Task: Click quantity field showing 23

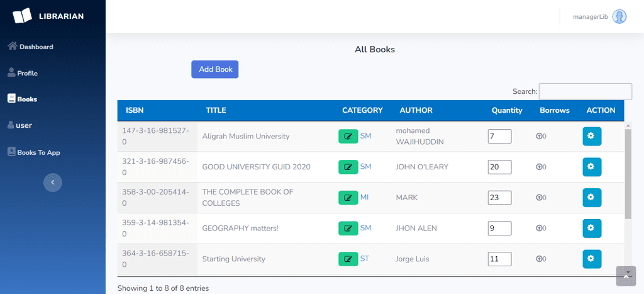Action: (x=499, y=198)
